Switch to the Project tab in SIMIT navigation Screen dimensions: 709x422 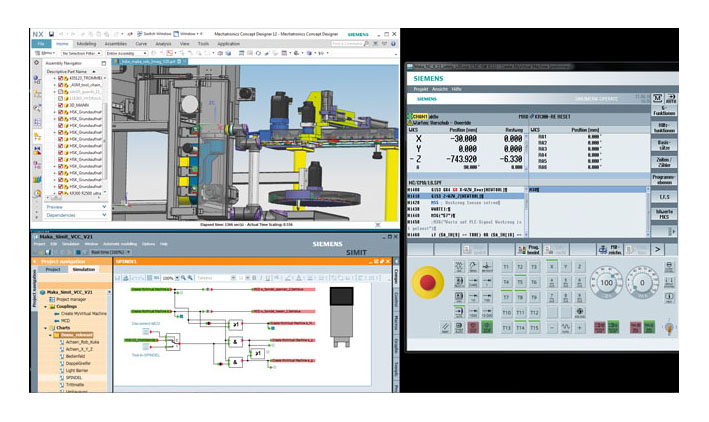(x=53, y=269)
